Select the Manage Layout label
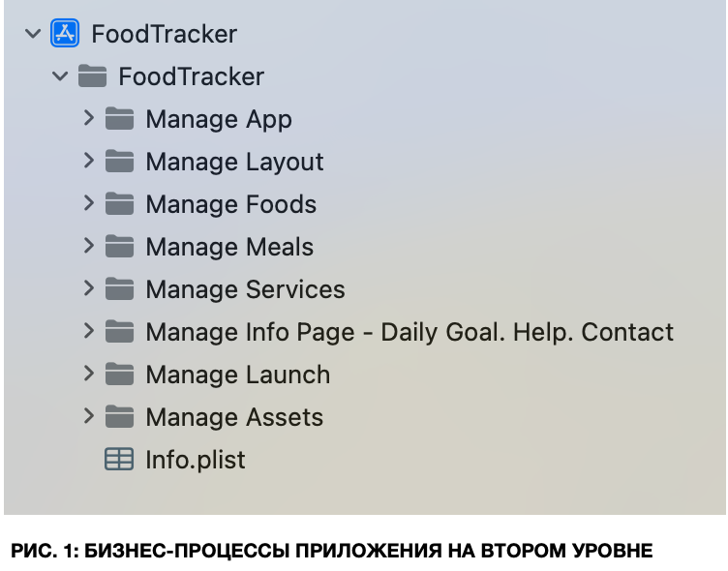728x571 pixels. pyautogui.click(x=234, y=162)
